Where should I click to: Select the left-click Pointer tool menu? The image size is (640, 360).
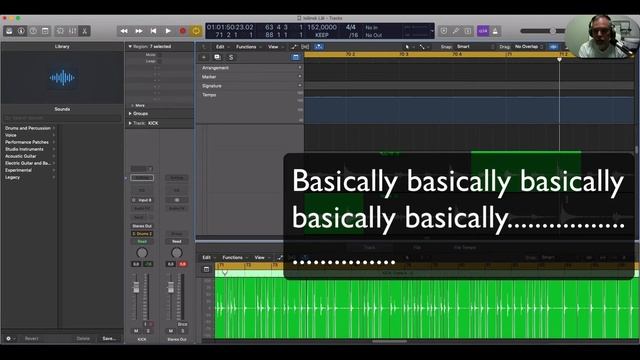click(x=409, y=47)
